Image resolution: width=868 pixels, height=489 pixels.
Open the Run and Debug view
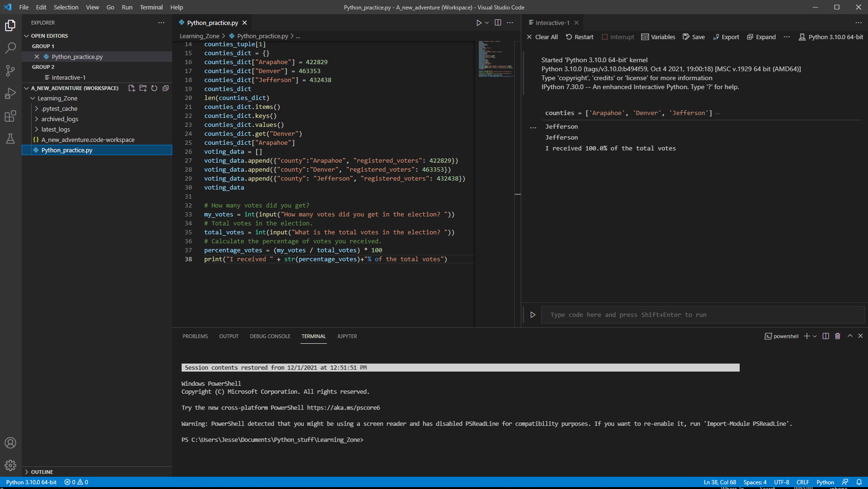tap(10, 93)
